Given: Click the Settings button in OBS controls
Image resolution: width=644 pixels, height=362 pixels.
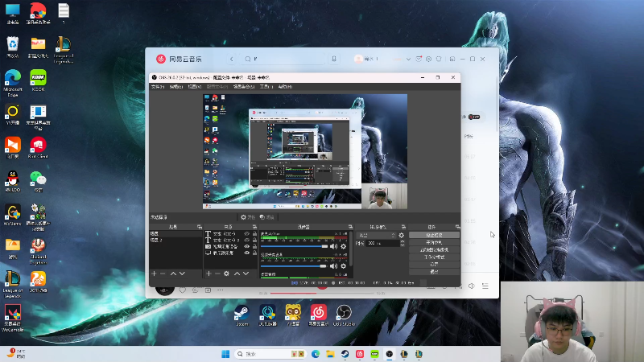Looking at the screenshot, I should [x=433, y=264].
